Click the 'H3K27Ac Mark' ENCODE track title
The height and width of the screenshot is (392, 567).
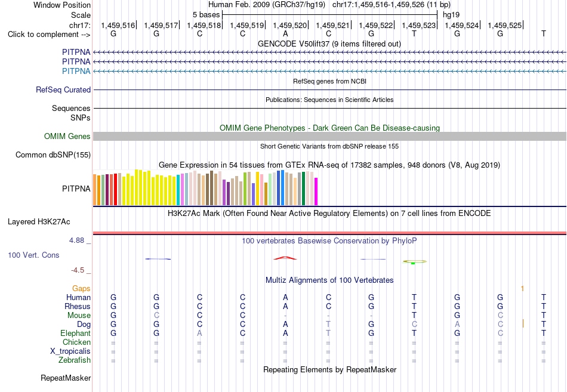click(329, 214)
